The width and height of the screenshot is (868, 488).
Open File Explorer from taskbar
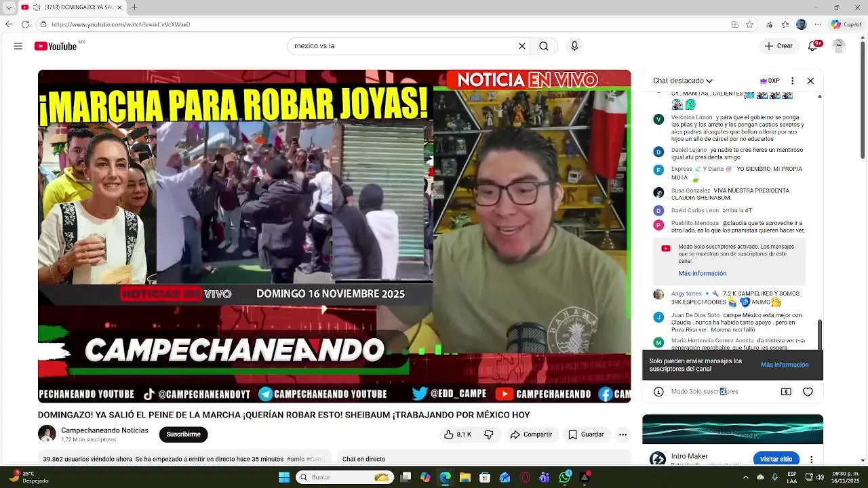pos(465,477)
